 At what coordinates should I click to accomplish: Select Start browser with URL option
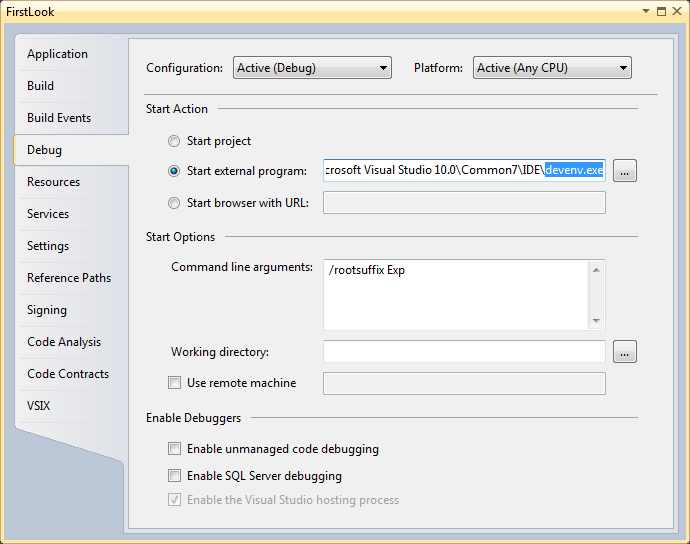(x=174, y=203)
